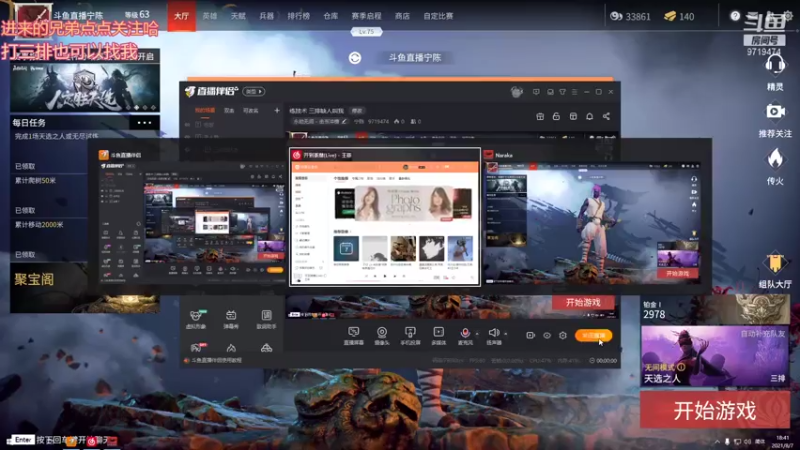Open the 排行榜 leaderboard tab
Screen dimensions: 800x450
click(x=298, y=16)
